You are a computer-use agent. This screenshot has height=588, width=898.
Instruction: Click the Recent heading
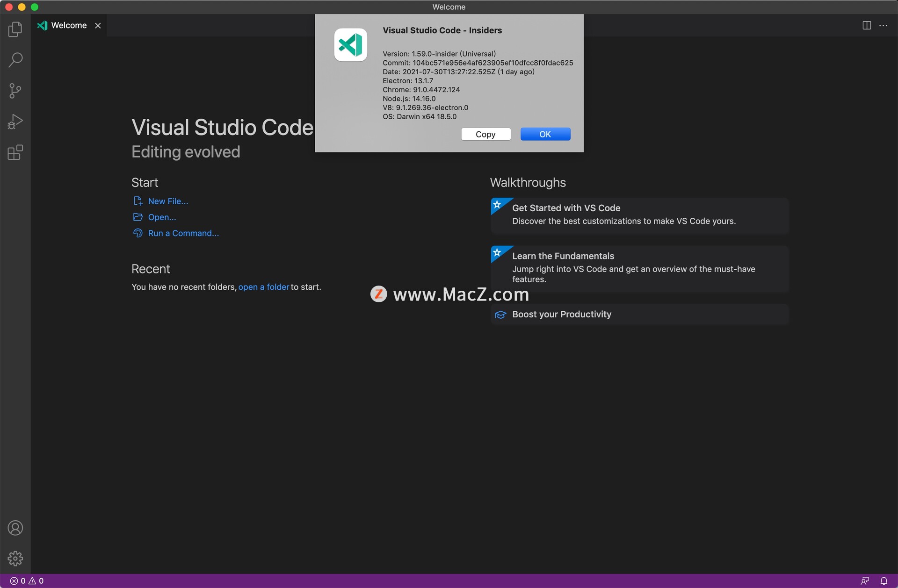click(x=151, y=269)
